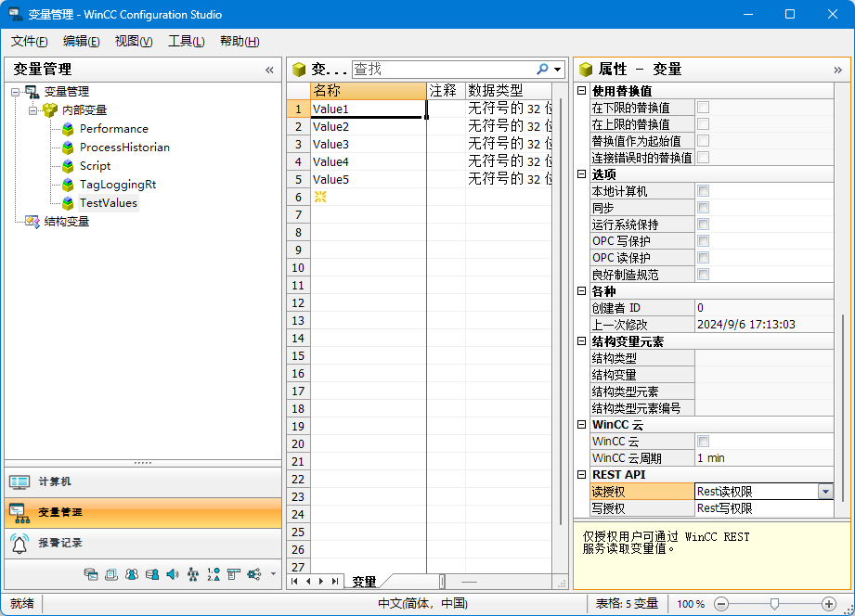The image size is (855, 616).
Task: Open the 报警记录 navigation button
Action: [x=143, y=543]
